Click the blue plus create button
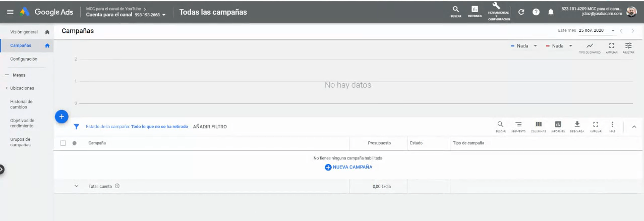Viewport: 644px width, 221px height. (61, 116)
